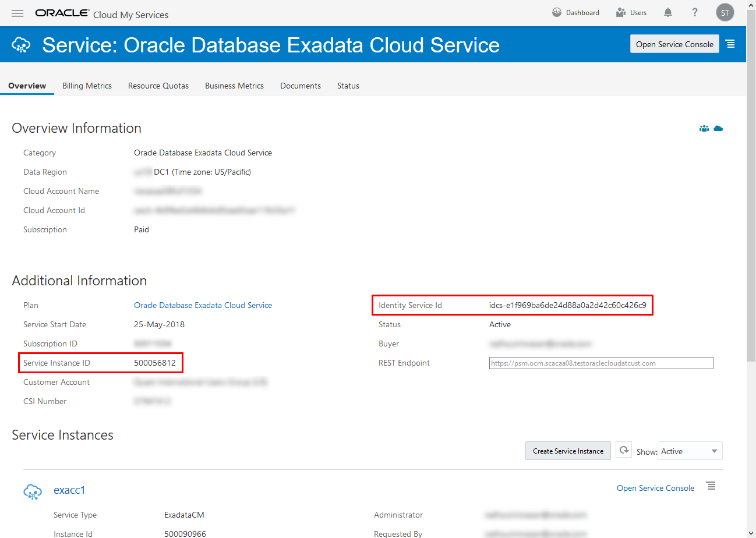Select the Paid subscription value

pyautogui.click(x=142, y=229)
